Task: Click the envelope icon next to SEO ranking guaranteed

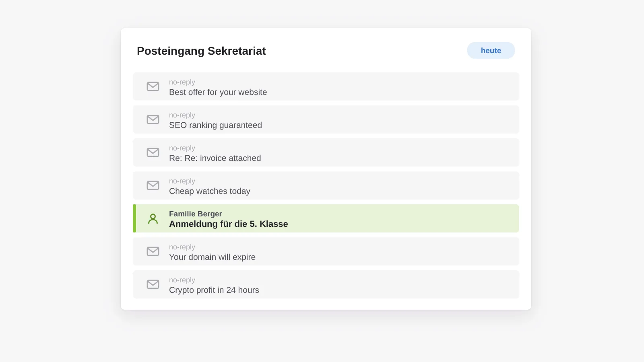Action: click(153, 119)
